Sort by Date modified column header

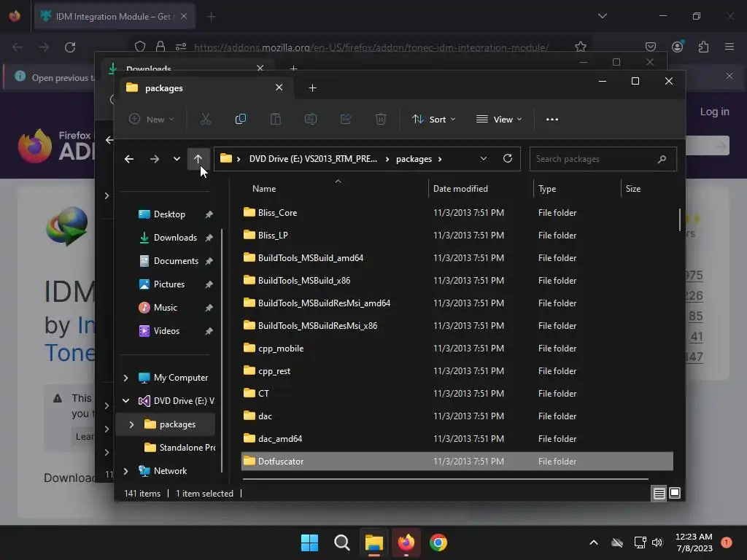pos(460,189)
